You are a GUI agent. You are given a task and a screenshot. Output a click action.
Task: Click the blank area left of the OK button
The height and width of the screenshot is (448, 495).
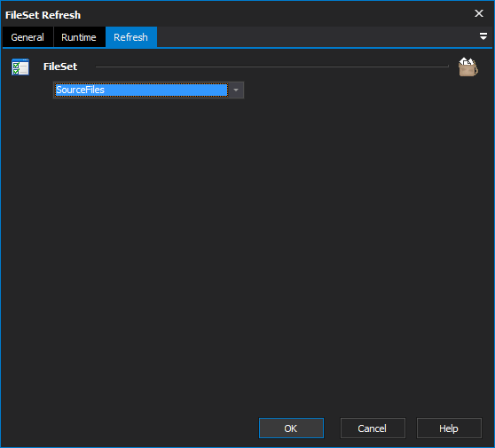[x=130, y=428]
